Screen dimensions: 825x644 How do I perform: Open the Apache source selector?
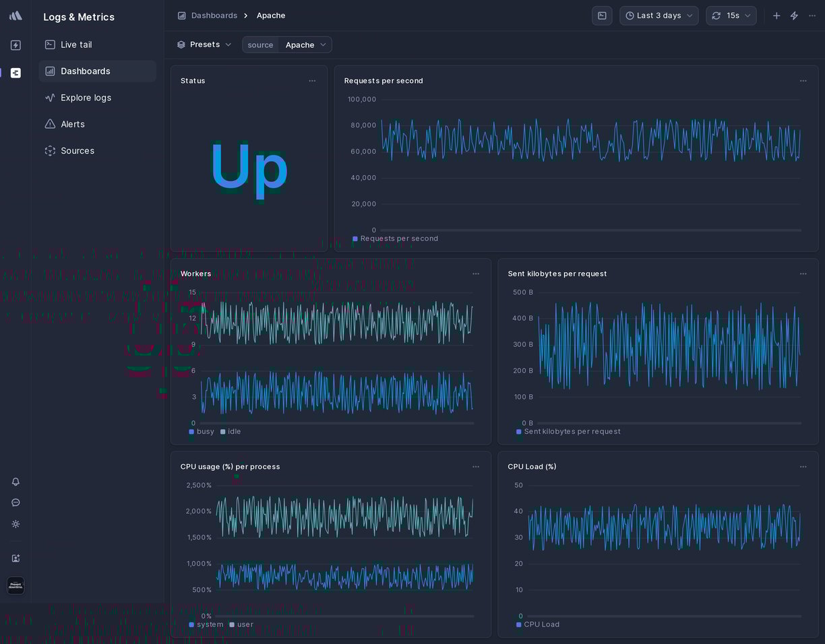[305, 44]
